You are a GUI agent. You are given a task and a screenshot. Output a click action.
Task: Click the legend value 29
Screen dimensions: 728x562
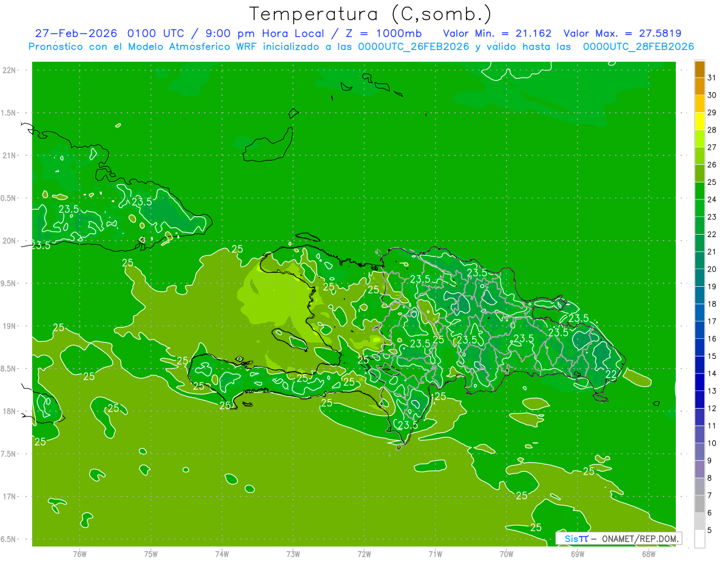(x=712, y=113)
